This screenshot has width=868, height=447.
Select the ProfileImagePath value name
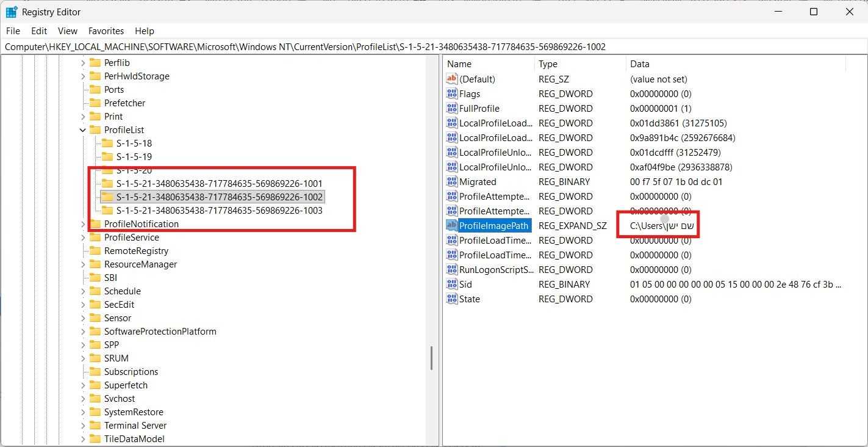click(x=494, y=225)
